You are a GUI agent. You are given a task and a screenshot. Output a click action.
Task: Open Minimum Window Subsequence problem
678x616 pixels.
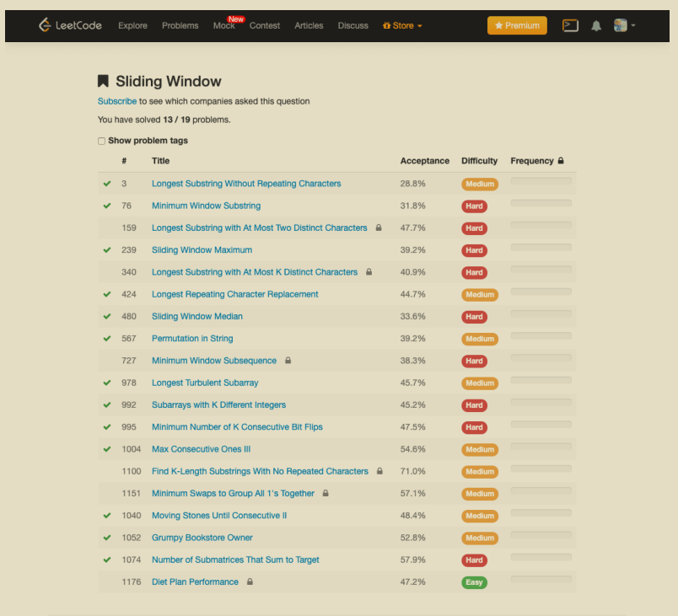214,361
